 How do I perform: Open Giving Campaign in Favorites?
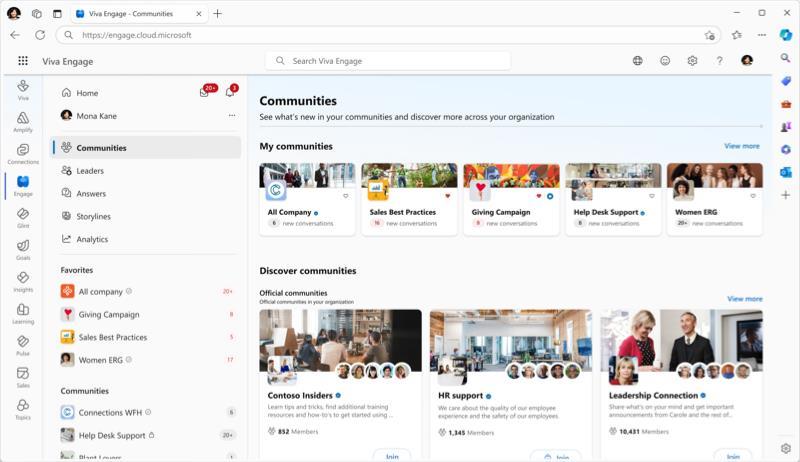[109, 314]
